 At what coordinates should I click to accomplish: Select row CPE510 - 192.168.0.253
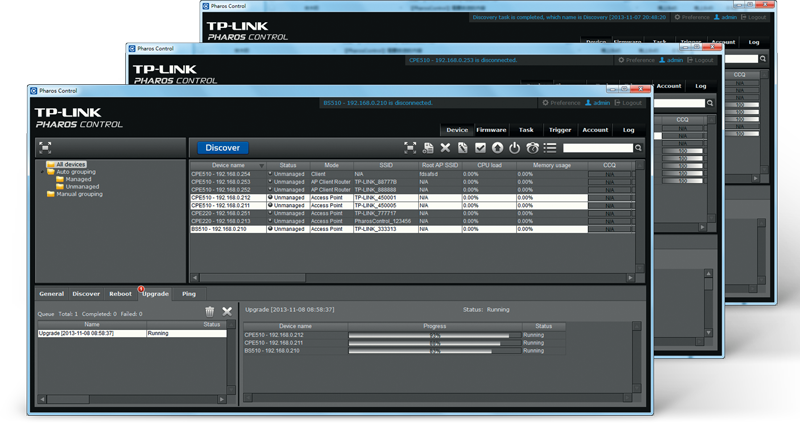(412, 182)
